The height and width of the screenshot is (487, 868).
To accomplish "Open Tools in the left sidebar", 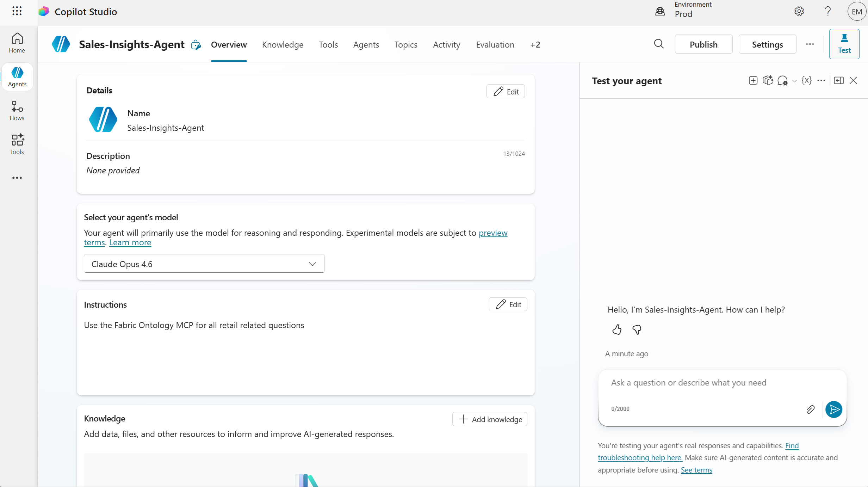I will (17, 144).
